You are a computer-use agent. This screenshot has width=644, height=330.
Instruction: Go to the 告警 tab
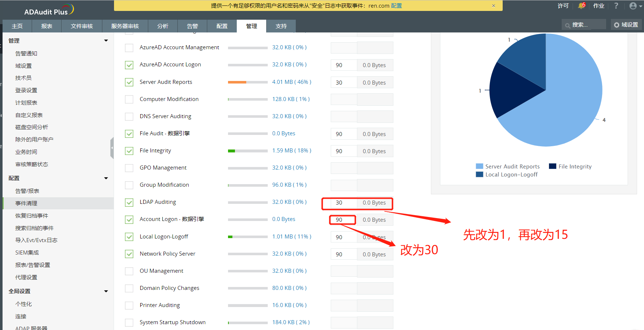[x=192, y=26]
